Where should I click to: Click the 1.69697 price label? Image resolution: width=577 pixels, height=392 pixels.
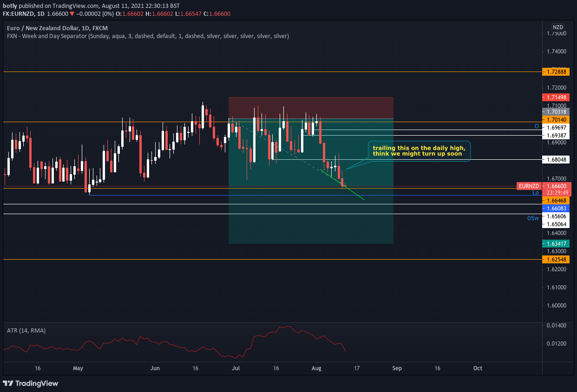[557, 127]
